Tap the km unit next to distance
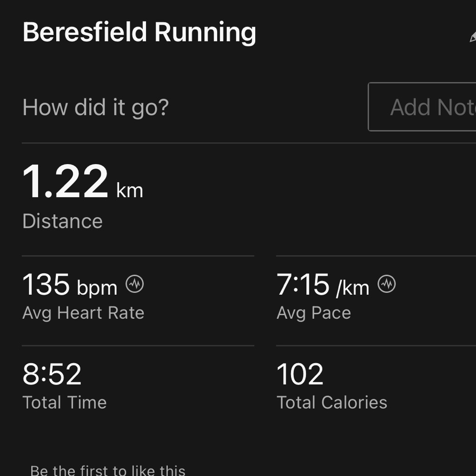Viewport: 476px width, 476px height. [130, 190]
